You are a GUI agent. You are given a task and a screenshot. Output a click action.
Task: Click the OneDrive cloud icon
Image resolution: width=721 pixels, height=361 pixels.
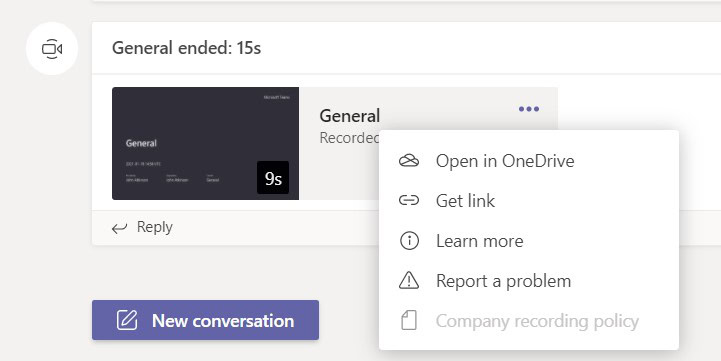click(409, 161)
